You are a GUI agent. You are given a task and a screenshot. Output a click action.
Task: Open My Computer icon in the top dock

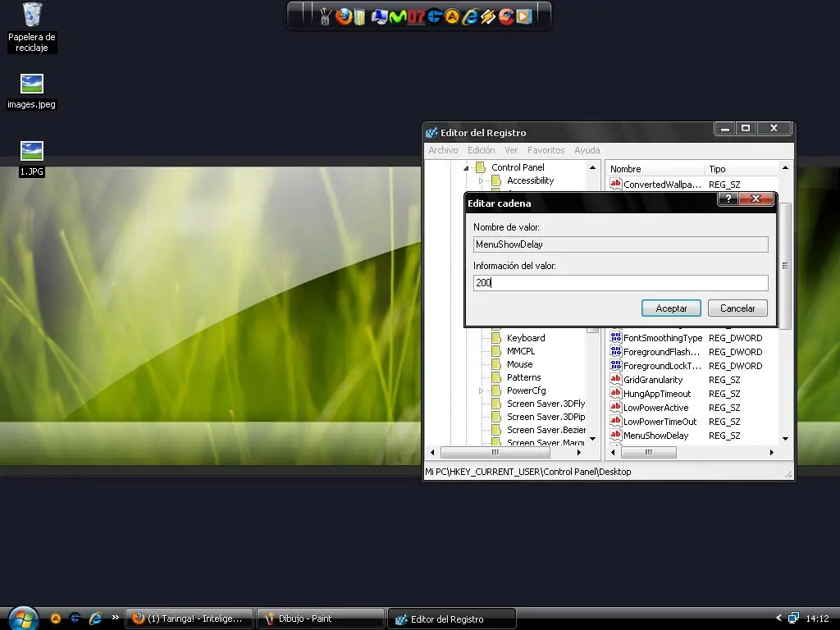379,16
